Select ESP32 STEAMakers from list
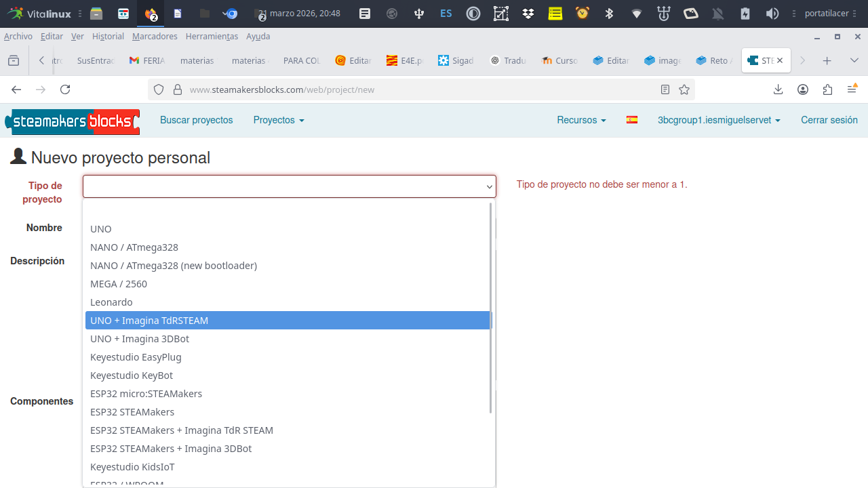 [x=132, y=412]
